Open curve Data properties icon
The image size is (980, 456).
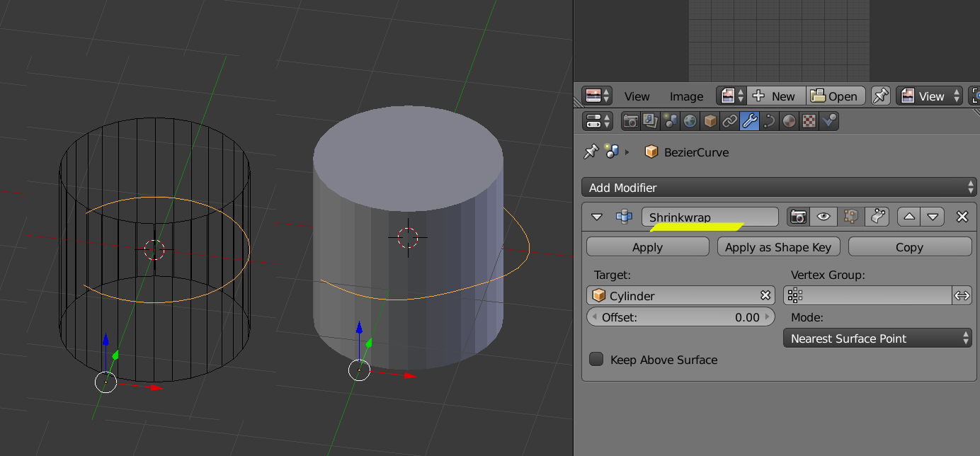(x=770, y=121)
